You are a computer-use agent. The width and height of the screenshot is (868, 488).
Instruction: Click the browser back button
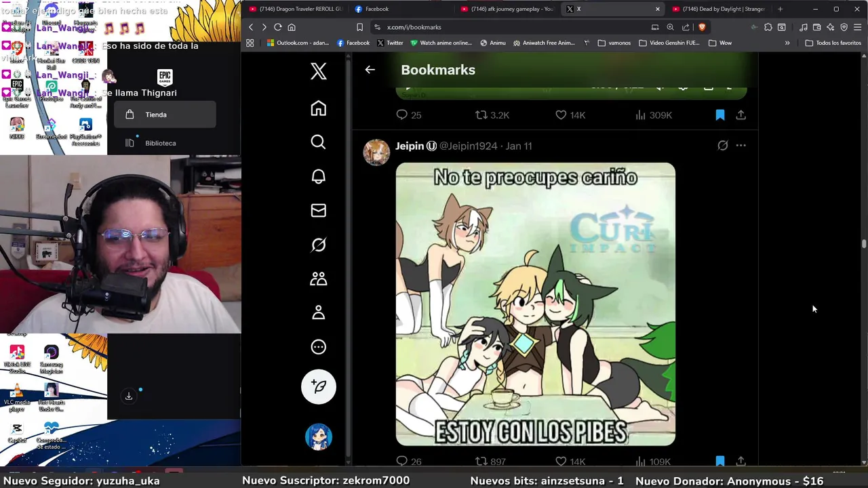[250, 27]
